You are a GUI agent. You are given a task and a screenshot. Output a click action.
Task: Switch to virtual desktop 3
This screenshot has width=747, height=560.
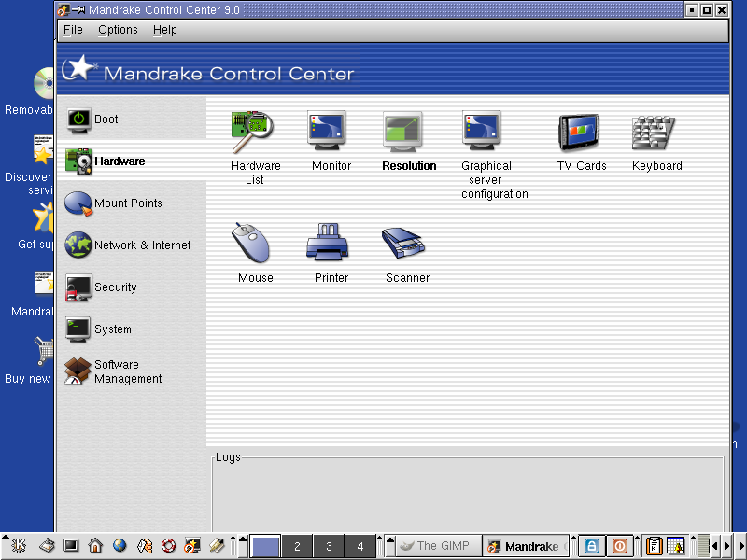pos(329,546)
